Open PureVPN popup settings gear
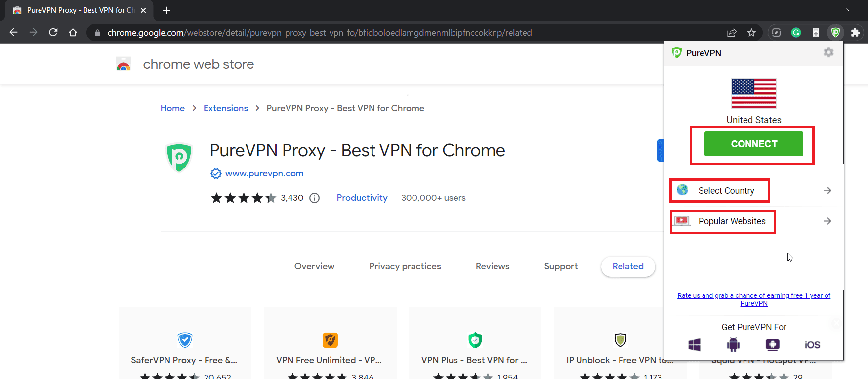This screenshot has width=868, height=379. [828, 52]
